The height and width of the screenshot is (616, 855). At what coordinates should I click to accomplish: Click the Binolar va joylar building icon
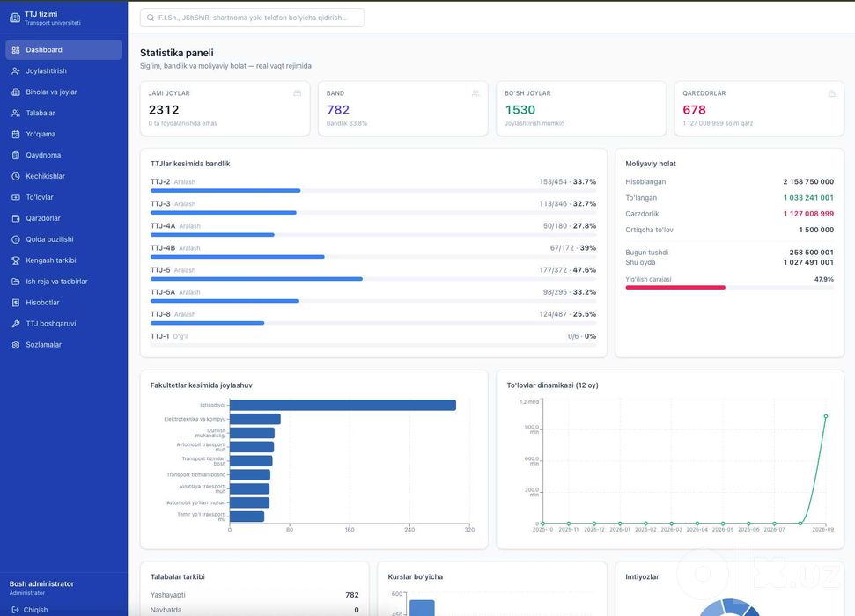(x=16, y=92)
